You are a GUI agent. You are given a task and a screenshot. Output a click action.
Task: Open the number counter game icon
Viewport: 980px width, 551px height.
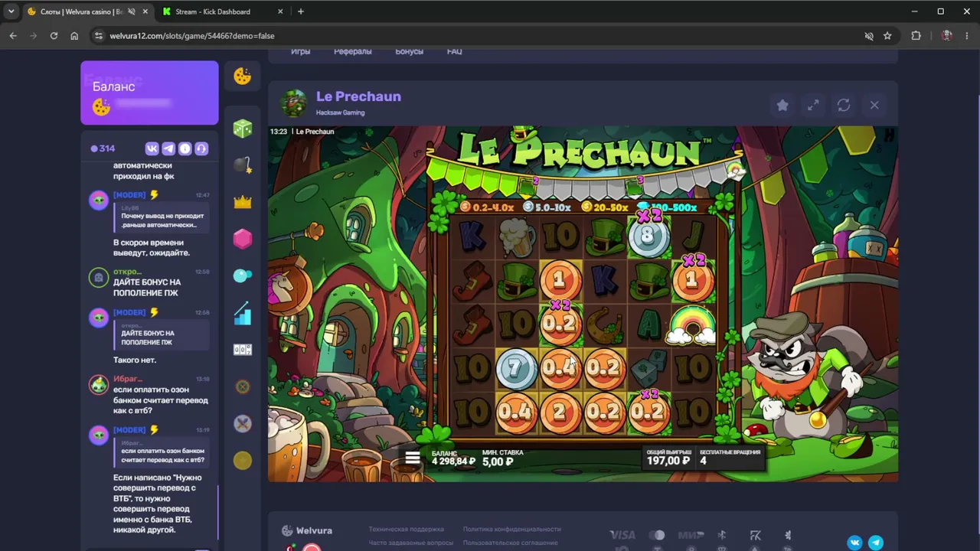click(x=243, y=350)
